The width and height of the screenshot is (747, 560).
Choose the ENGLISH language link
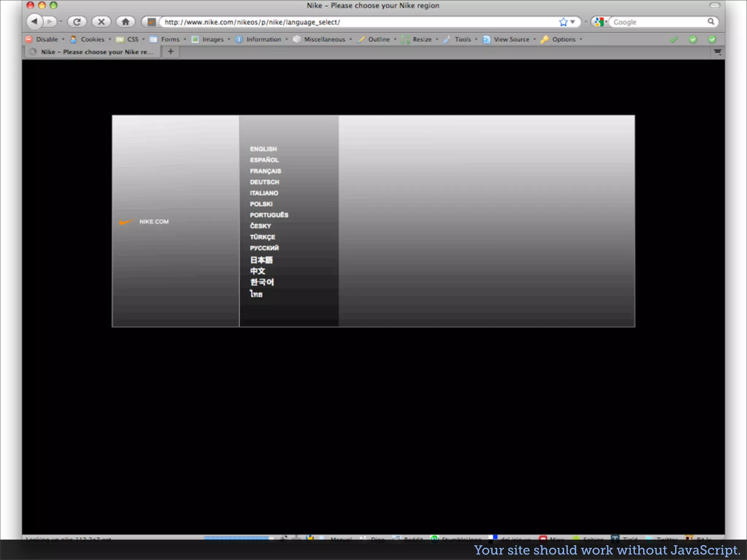pos(263,149)
